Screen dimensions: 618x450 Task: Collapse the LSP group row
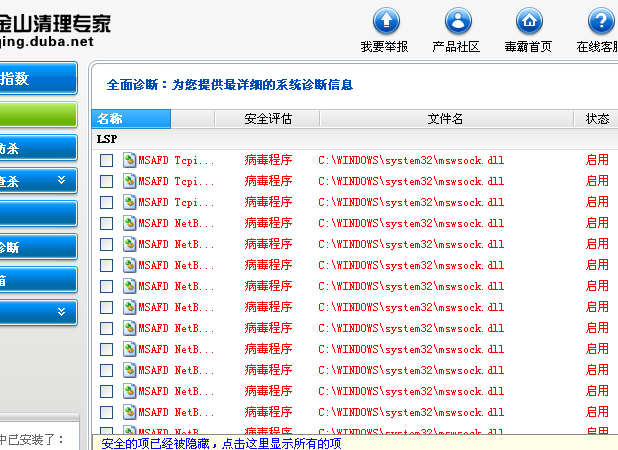pyautogui.click(x=355, y=139)
